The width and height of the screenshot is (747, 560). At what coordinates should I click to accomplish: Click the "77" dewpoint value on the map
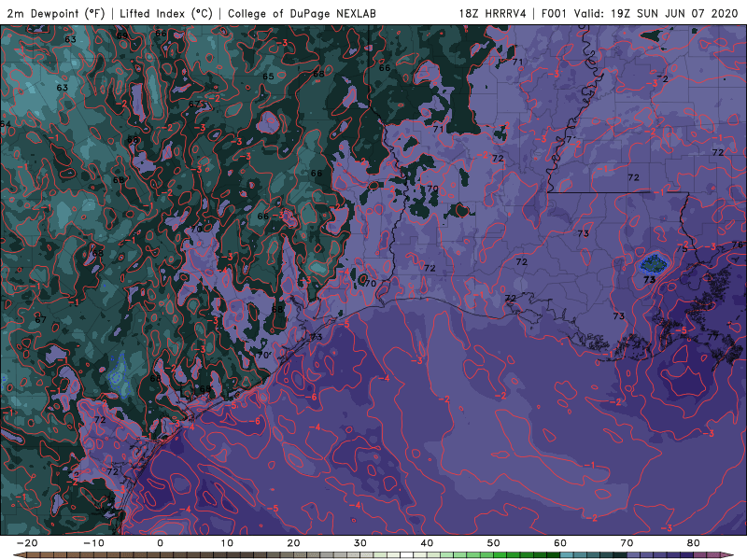pyautogui.click(x=713, y=337)
